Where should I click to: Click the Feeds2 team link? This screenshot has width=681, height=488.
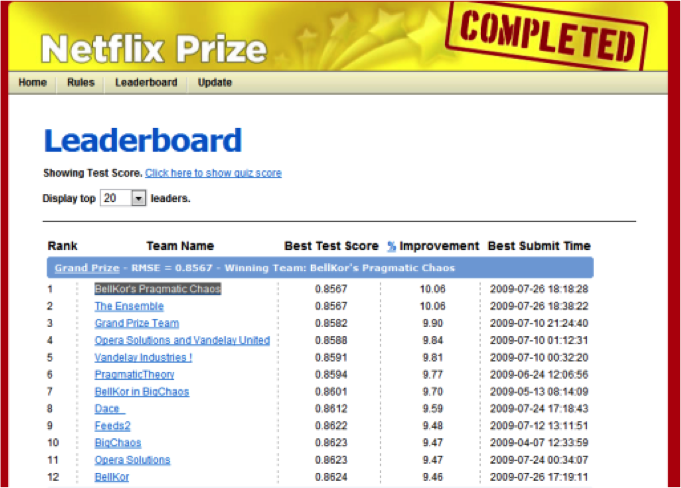[x=114, y=425]
